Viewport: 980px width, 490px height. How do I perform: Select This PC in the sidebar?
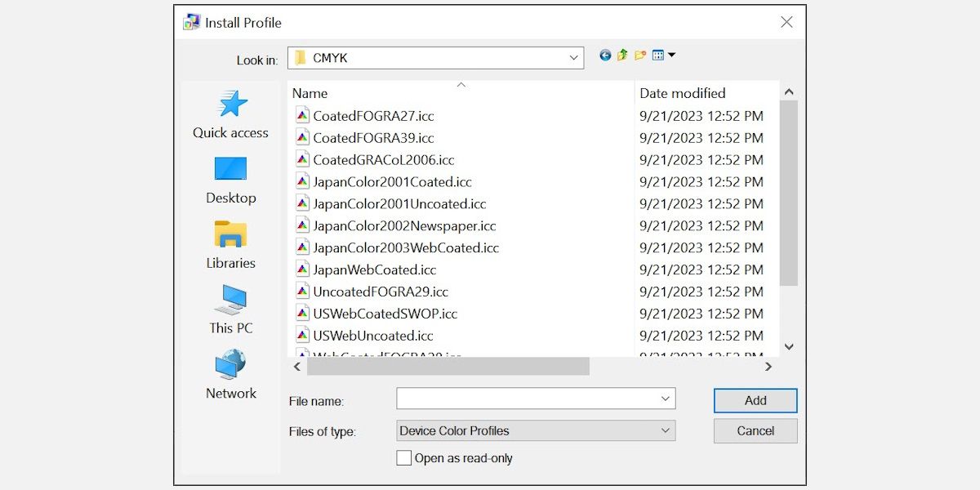[230, 309]
